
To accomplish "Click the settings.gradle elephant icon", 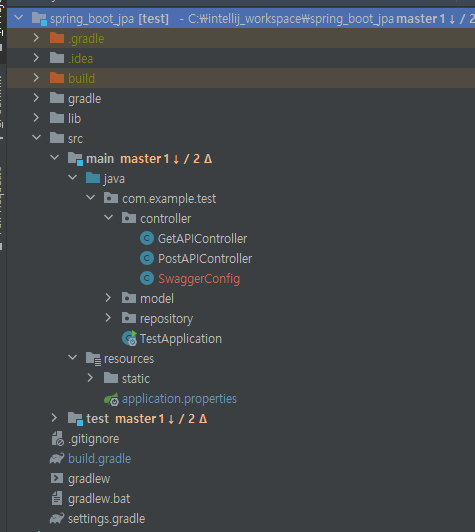I will pyautogui.click(x=57, y=518).
